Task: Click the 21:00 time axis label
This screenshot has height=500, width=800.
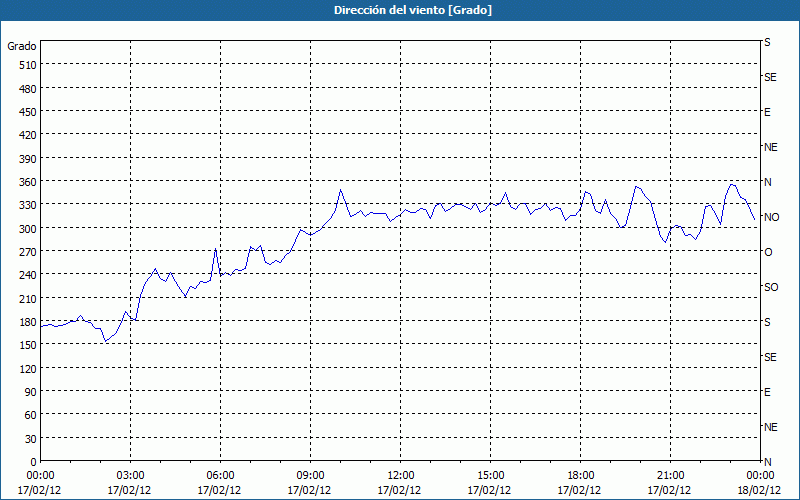Action: 670,476
